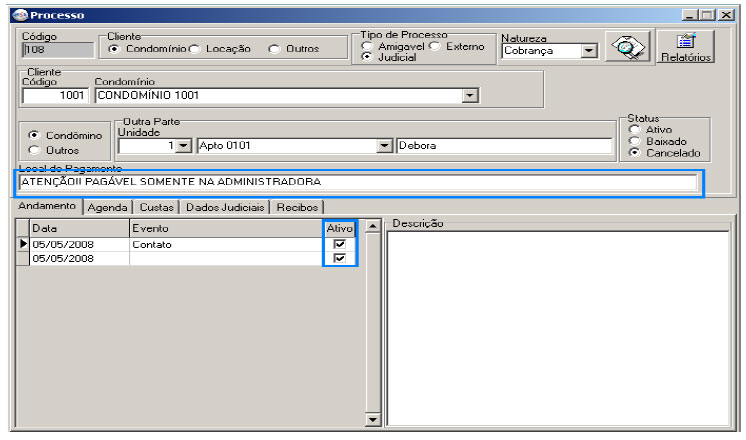Open the Apto 0101 dropdown
Screen dimensions: 746x440
coord(383,146)
